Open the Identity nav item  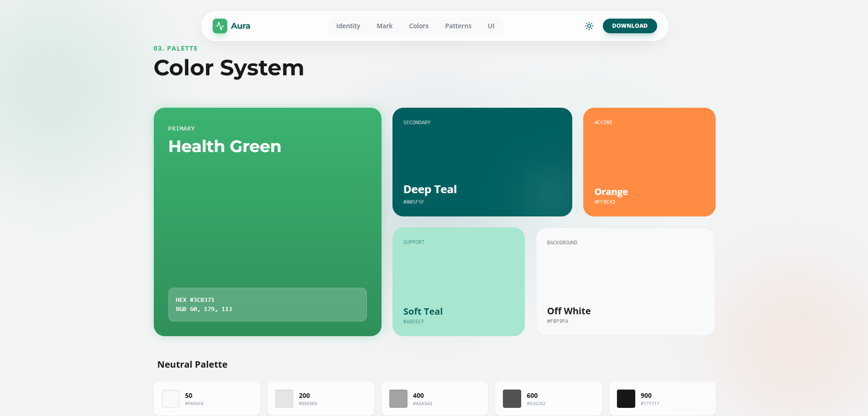click(348, 26)
